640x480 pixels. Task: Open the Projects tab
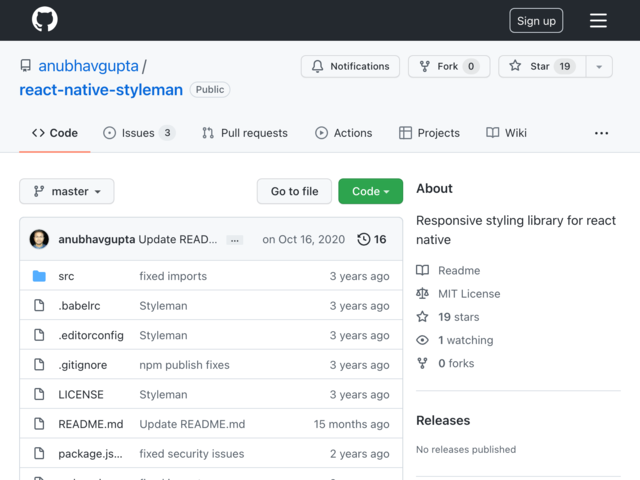[x=429, y=133]
